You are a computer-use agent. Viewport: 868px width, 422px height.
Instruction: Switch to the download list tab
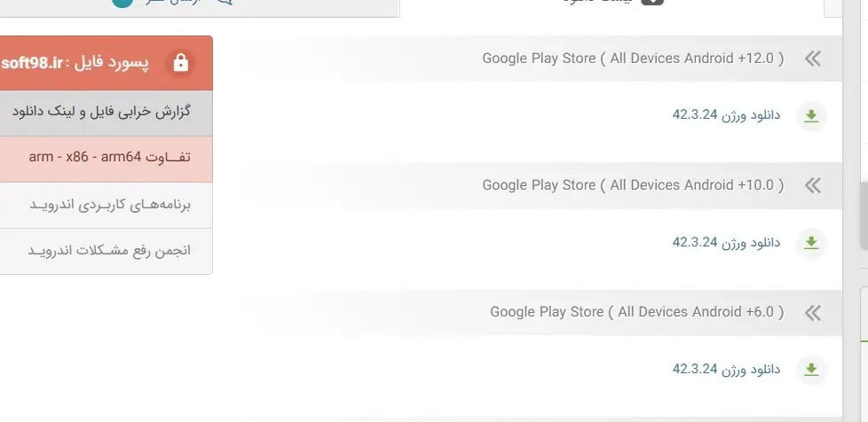pos(612,4)
